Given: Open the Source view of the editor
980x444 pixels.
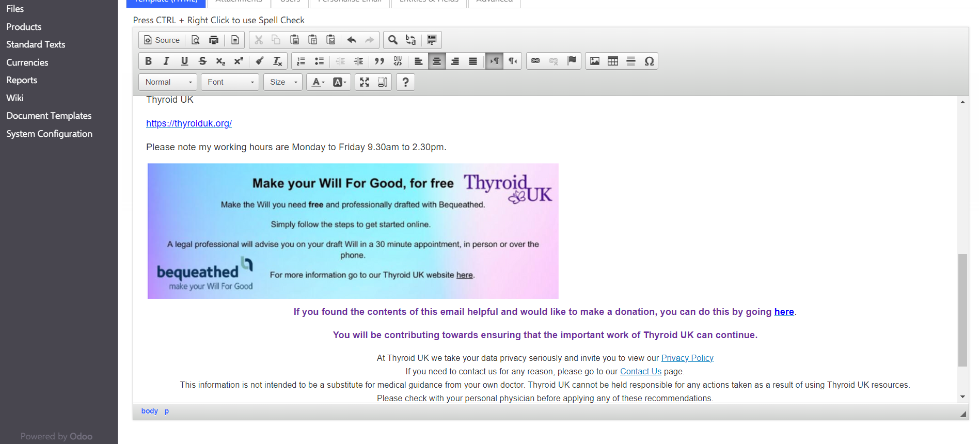Looking at the screenshot, I should click(162, 40).
